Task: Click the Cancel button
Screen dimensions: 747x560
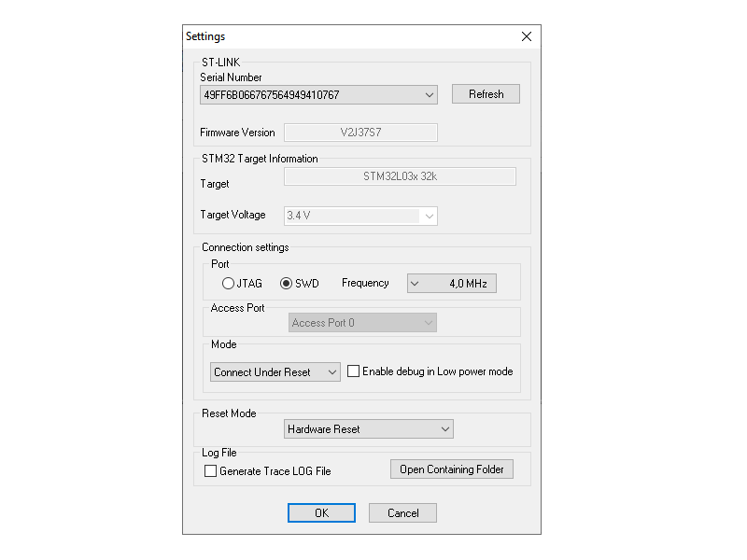Action: pyautogui.click(x=402, y=512)
